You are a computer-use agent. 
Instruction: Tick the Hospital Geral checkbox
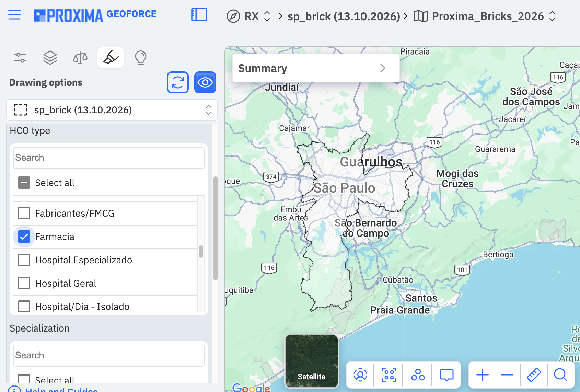tap(24, 283)
